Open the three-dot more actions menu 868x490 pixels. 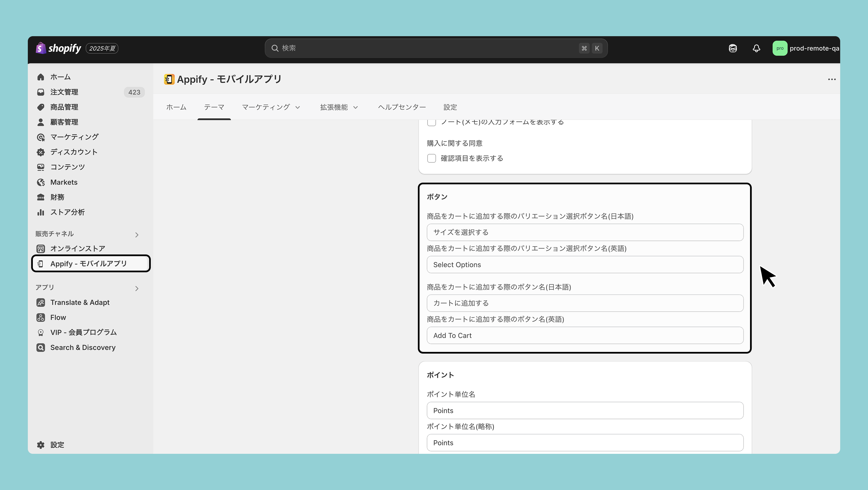click(832, 79)
